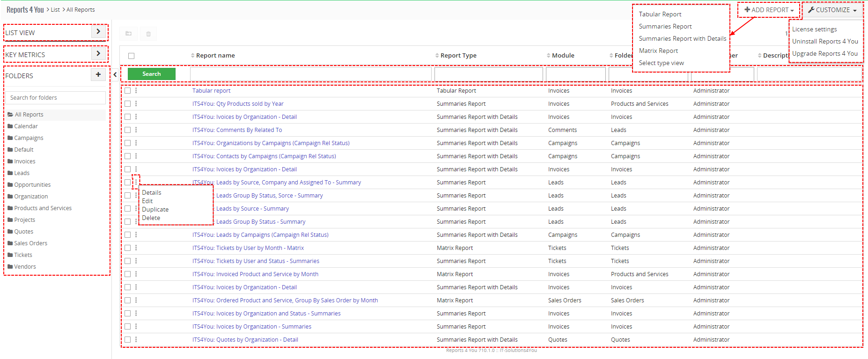Choose Duplicate in row context menu
The width and height of the screenshot is (868, 359).
pos(155,210)
